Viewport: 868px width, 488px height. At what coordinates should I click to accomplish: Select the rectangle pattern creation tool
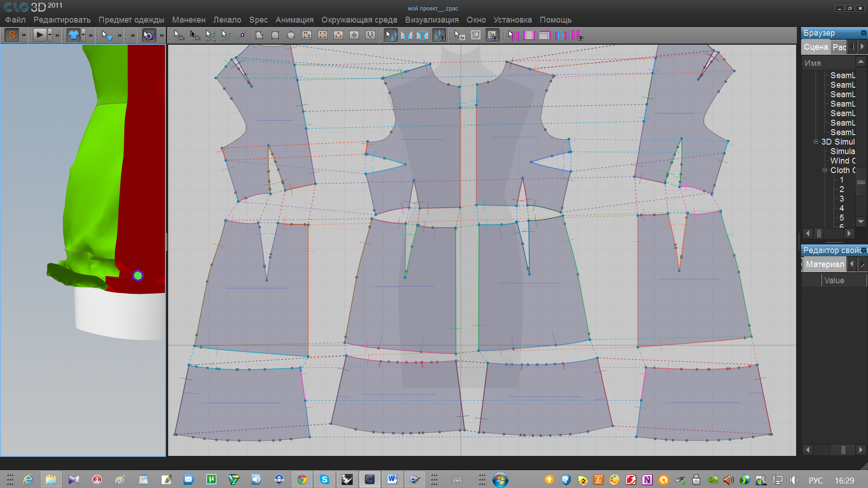[275, 35]
